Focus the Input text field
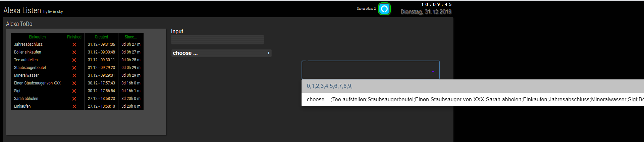This screenshot has height=142, width=644. [217, 40]
